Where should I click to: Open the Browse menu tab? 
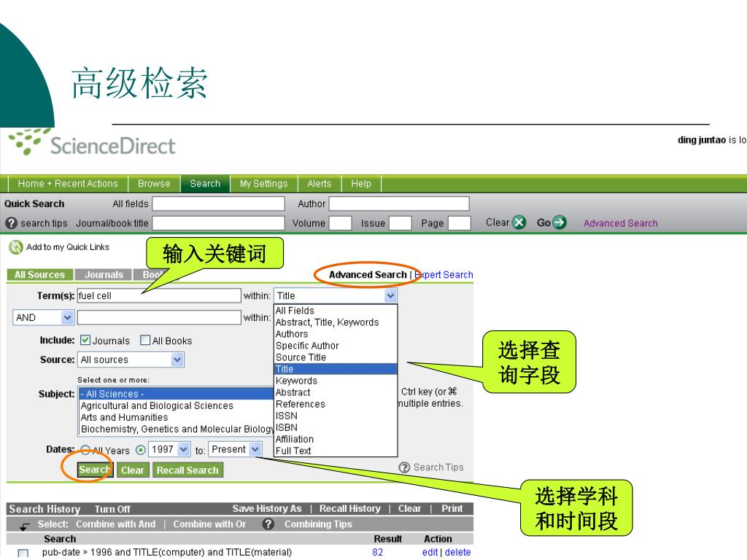pyautogui.click(x=154, y=183)
